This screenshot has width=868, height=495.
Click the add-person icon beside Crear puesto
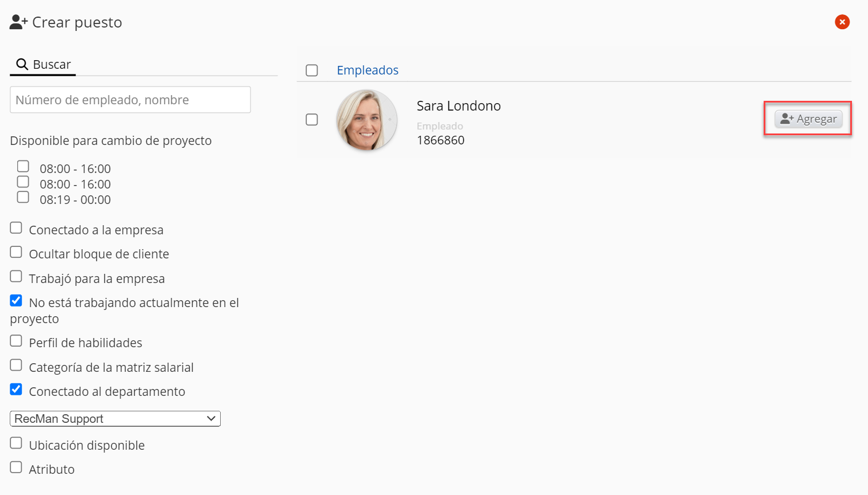[x=18, y=22]
